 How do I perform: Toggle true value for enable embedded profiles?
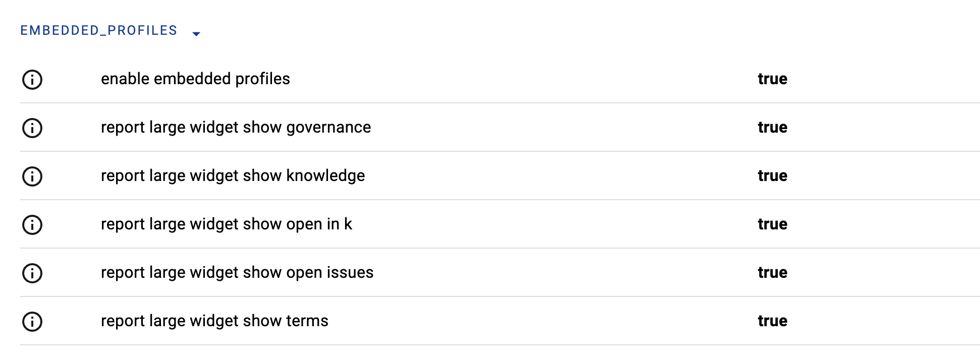772,79
